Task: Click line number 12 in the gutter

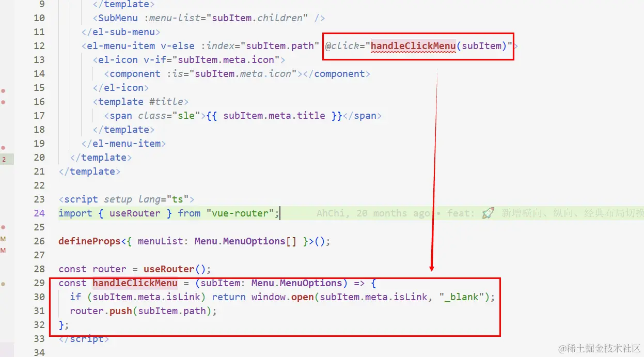Action: pyautogui.click(x=39, y=46)
